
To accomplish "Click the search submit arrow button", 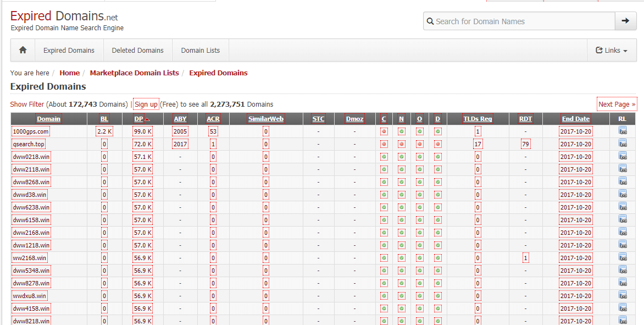I will click(625, 21).
